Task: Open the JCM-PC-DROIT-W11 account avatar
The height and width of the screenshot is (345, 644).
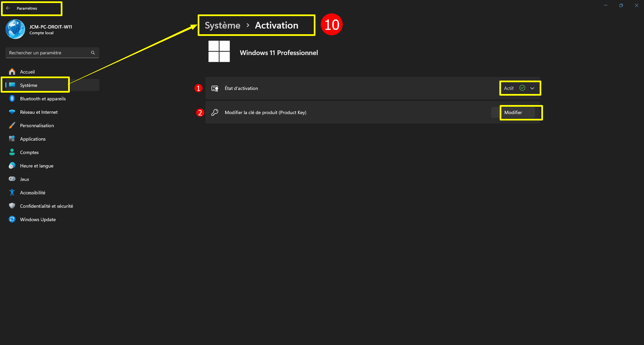Action: (x=15, y=29)
